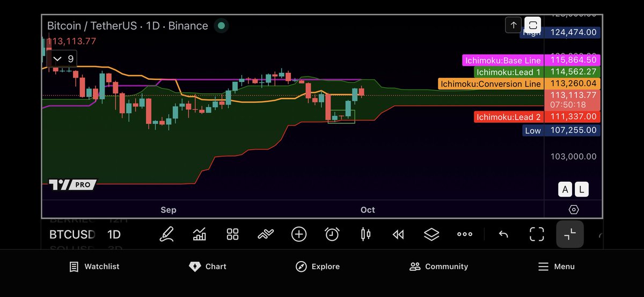Toggle log scale L button
This screenshot has width=644, height=297.
[582, 189]
